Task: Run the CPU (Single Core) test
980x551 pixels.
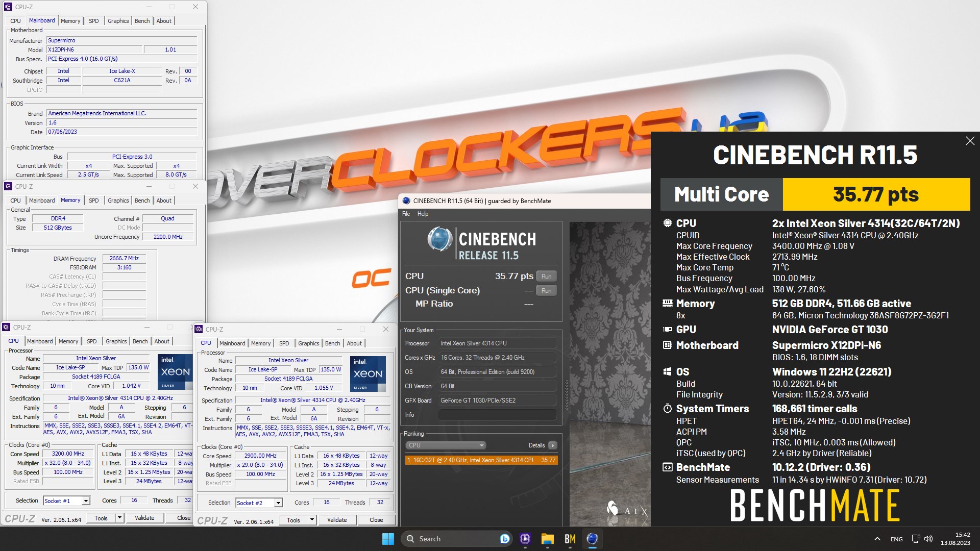Action: tap(546, 290)
